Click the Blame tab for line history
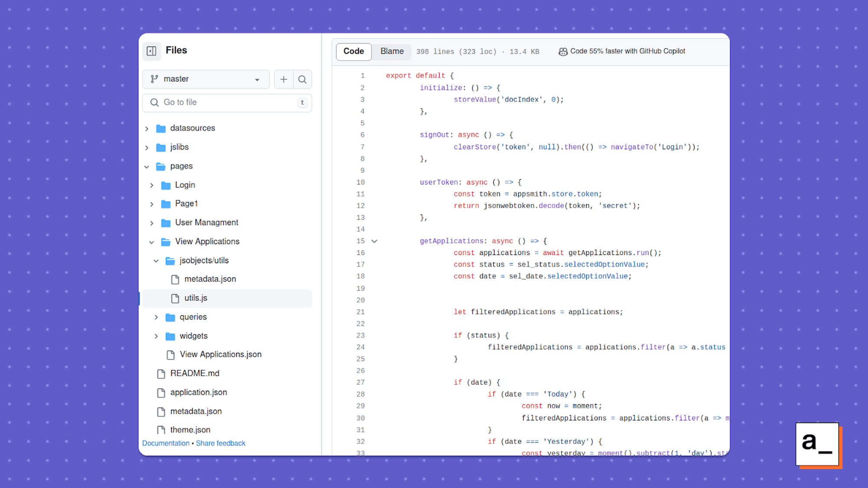Image resolution: width=868 pixels, height=488 pixels. (x=391, y=51)
